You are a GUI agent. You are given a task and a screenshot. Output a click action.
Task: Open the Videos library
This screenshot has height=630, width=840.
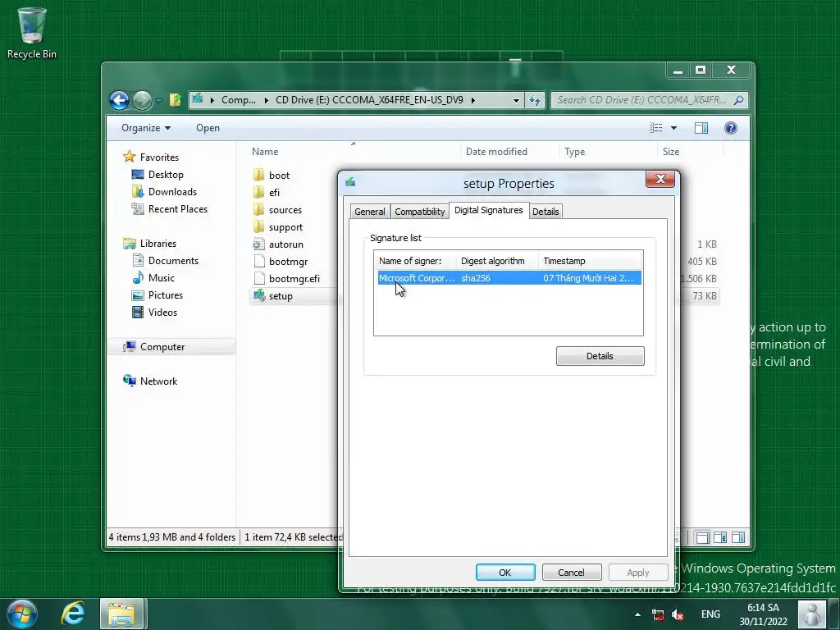tap(155, 313)
